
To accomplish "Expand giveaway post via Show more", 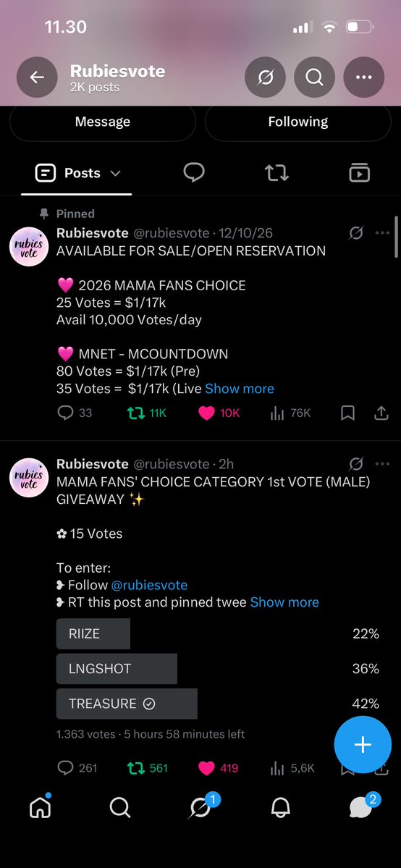I will pyautogui.click(x=284, y=602).
